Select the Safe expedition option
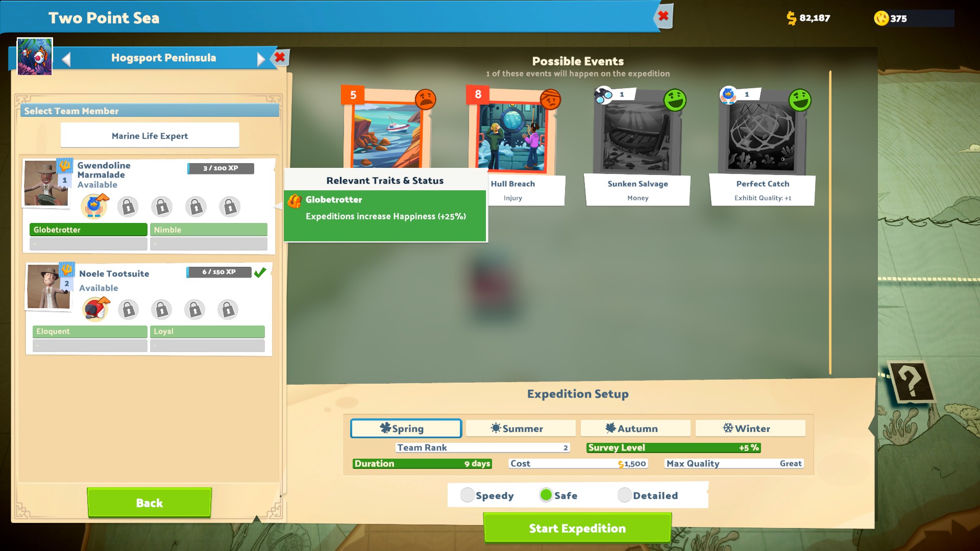Screen dimensions: 980x551 (x=558, y=495)
